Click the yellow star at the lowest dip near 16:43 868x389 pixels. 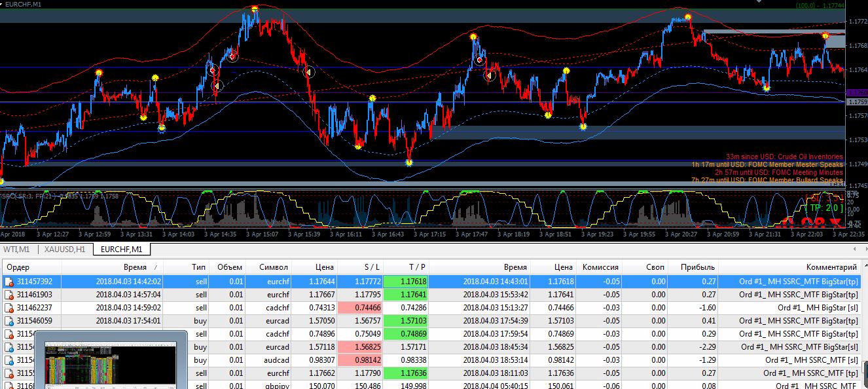(x=409, y=162)
